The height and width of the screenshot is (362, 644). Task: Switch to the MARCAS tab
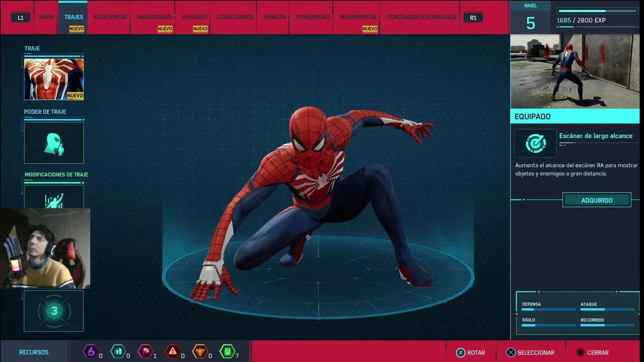(x=275, y=17)
